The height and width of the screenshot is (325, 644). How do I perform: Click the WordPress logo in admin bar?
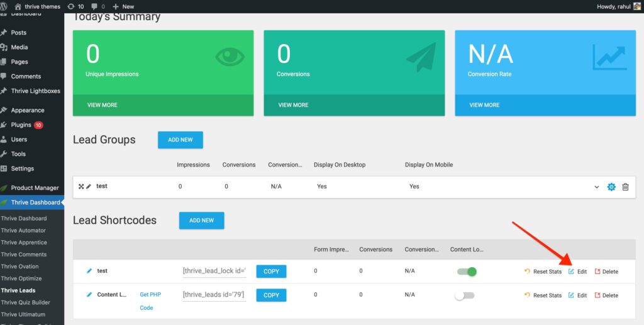tap(6, 6)
